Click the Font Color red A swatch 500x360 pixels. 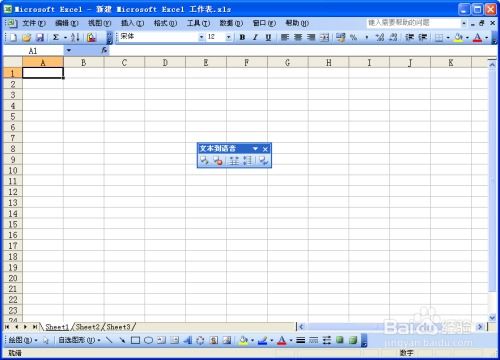pos(478,37)
